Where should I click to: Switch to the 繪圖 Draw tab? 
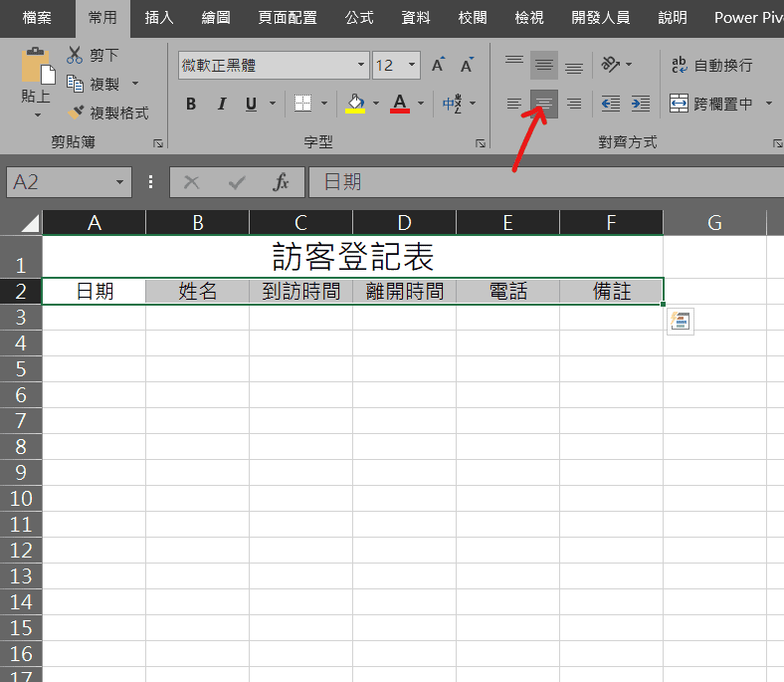[x=216, y=18]
